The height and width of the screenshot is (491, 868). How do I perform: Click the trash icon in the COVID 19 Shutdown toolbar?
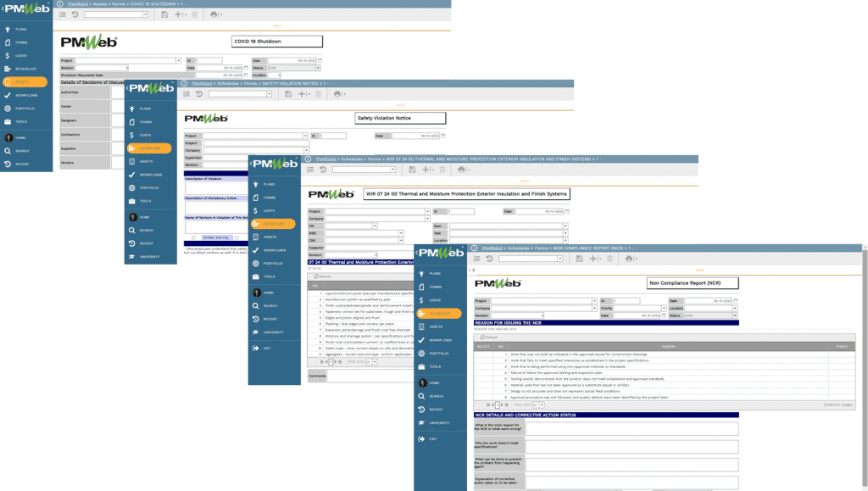coord(195,14)
